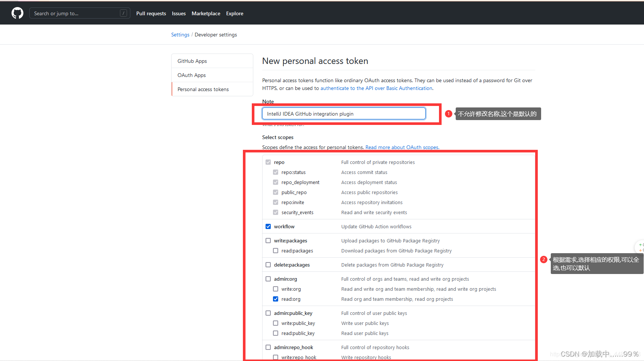
Task: Select the Personal access tokens sidebar item
Action: [203, 89]
